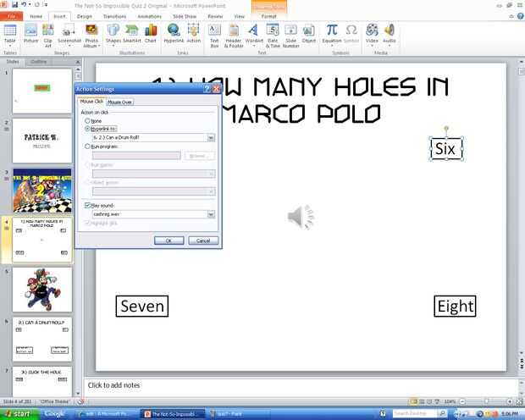Select the None radio option

(88, 120)
